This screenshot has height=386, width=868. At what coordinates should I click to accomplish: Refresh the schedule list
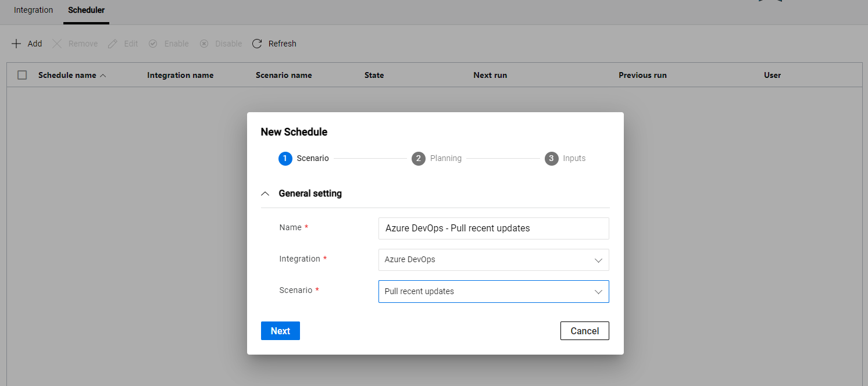pyautogui.click(x=256, y=43)
